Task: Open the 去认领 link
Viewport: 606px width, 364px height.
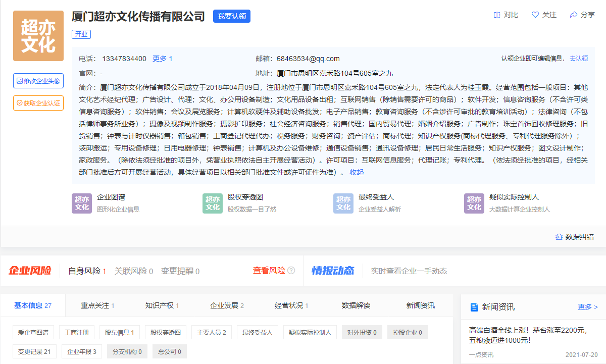Action: [579, 59]
